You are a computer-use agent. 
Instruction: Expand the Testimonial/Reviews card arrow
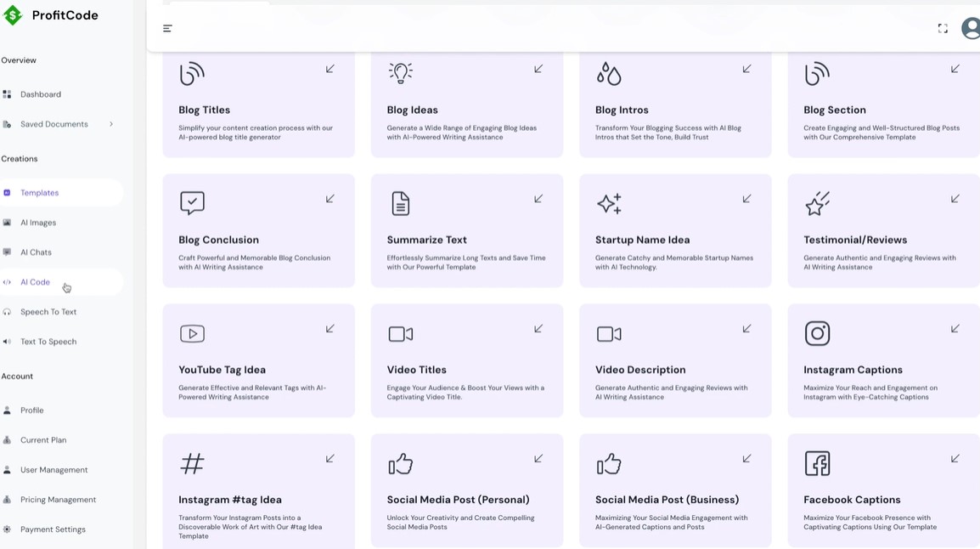pyautogui.click(x=955, y=199)
